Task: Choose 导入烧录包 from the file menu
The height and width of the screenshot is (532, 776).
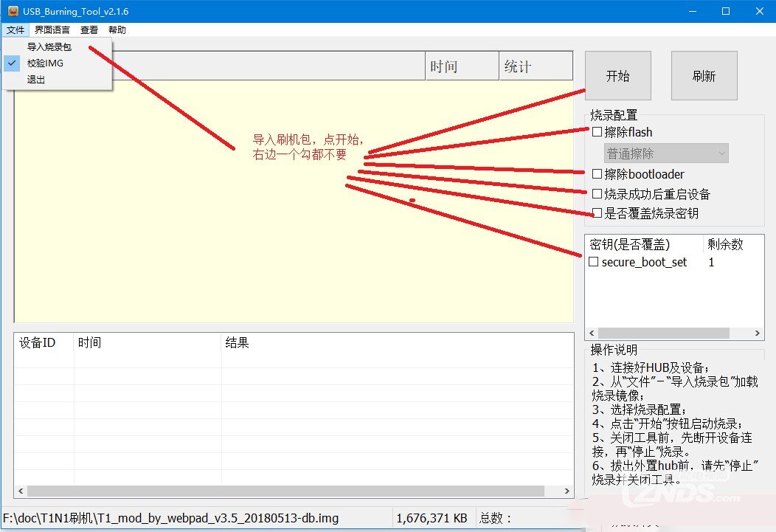Action: tap(57, 47)
